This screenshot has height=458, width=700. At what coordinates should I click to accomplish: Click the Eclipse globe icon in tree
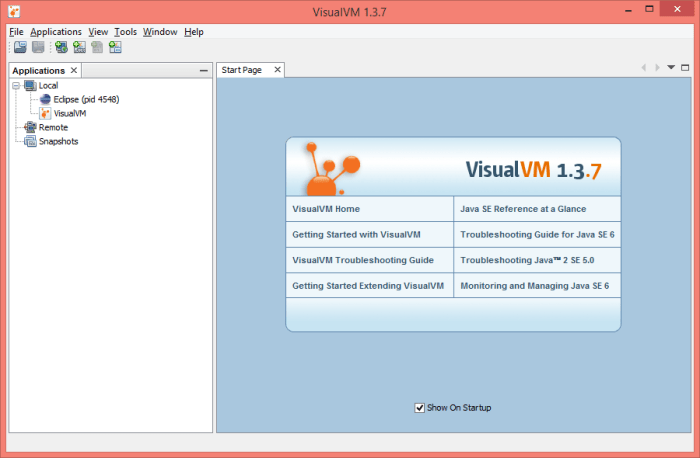pyautogui.click(x=45, y=99)
